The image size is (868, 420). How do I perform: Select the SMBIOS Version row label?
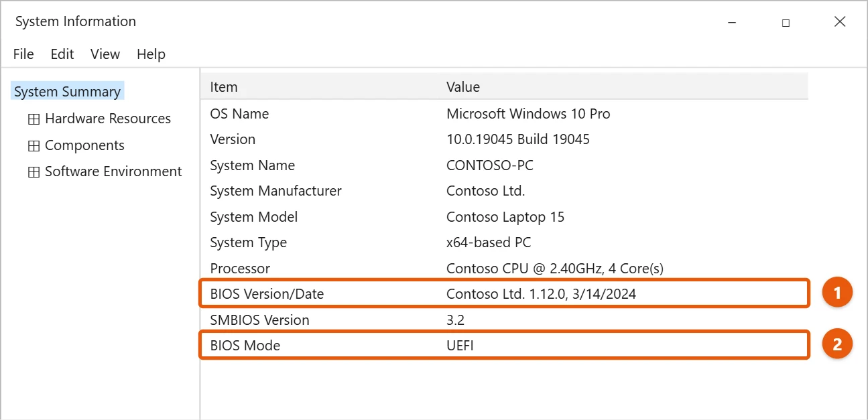click(x=259, y=320)
